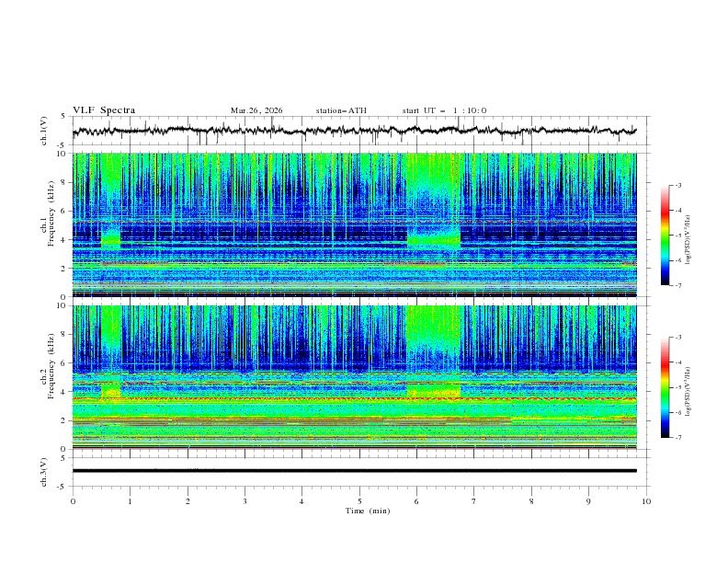This screenshot has height=563, width=728.
Task: Click the ch.1 color scale bar
Action: click(665, 236)
